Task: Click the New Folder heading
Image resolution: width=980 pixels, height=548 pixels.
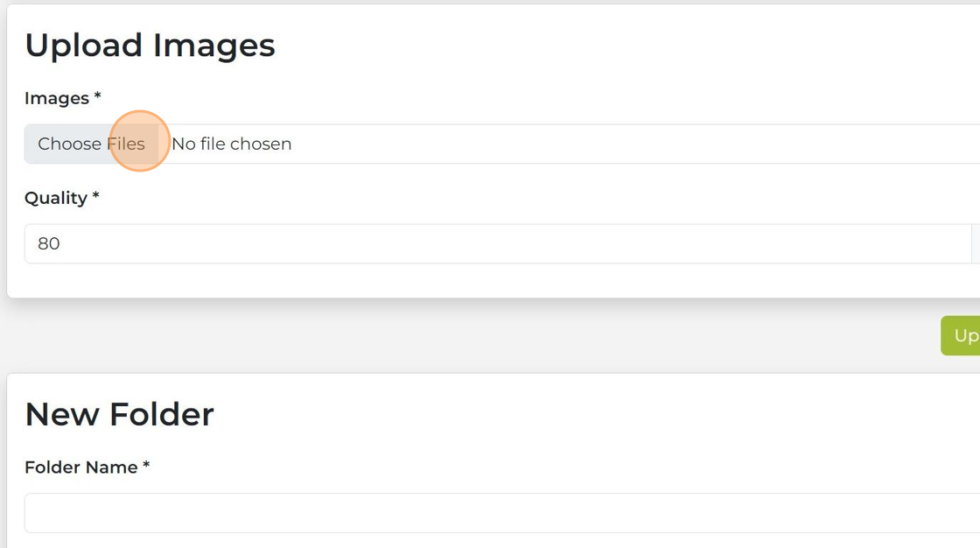Action: [x=119, y=414]
